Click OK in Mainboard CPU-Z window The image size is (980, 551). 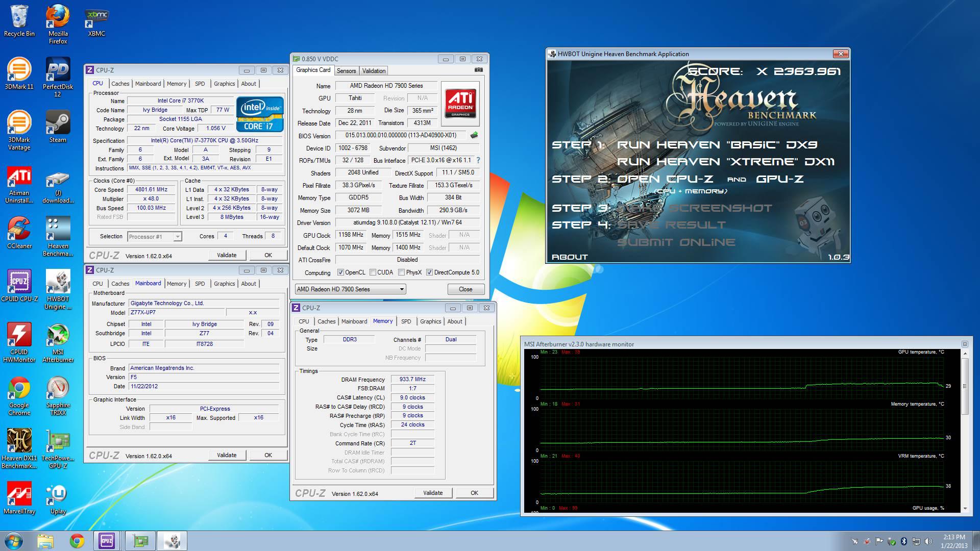coord(268,455)
